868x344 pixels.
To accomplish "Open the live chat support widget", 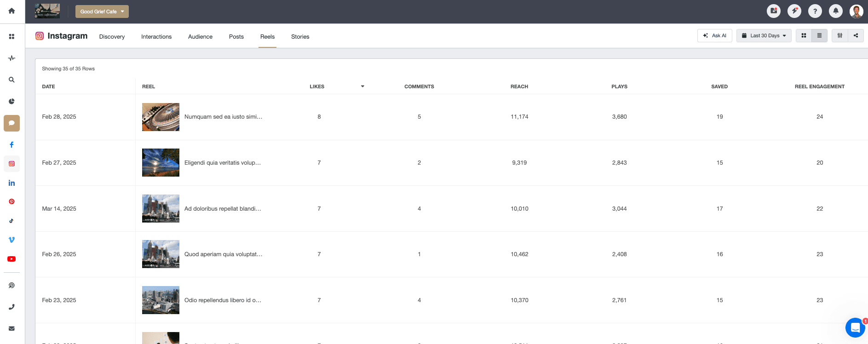I will coord(855,327).
